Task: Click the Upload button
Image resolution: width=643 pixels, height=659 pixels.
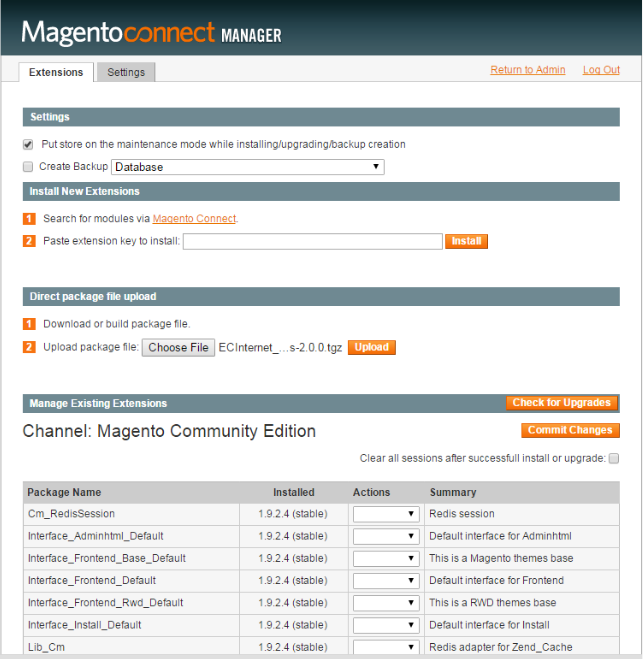Action: coord(372,347)
